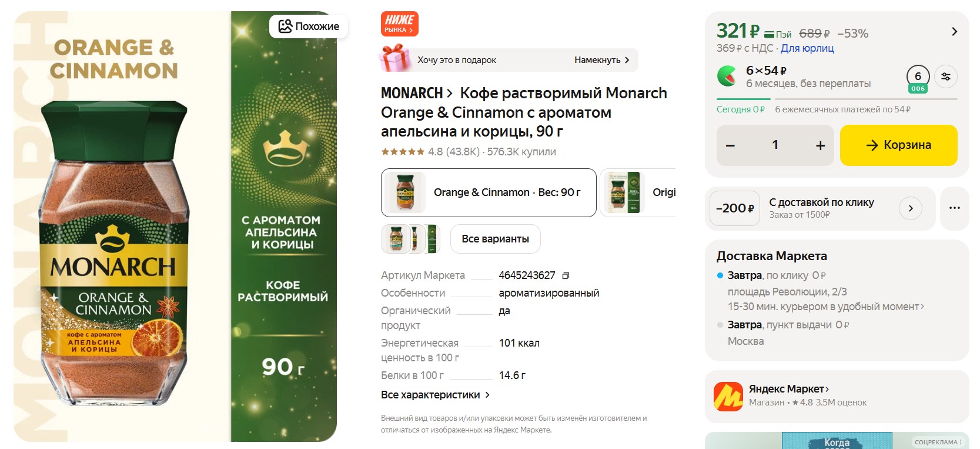Expand price details chevron next to 321 ₽

(x=954, y=32)
